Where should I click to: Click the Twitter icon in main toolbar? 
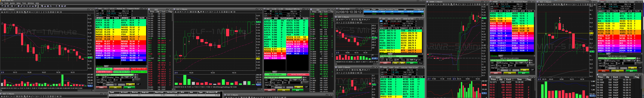coord(65,6)
